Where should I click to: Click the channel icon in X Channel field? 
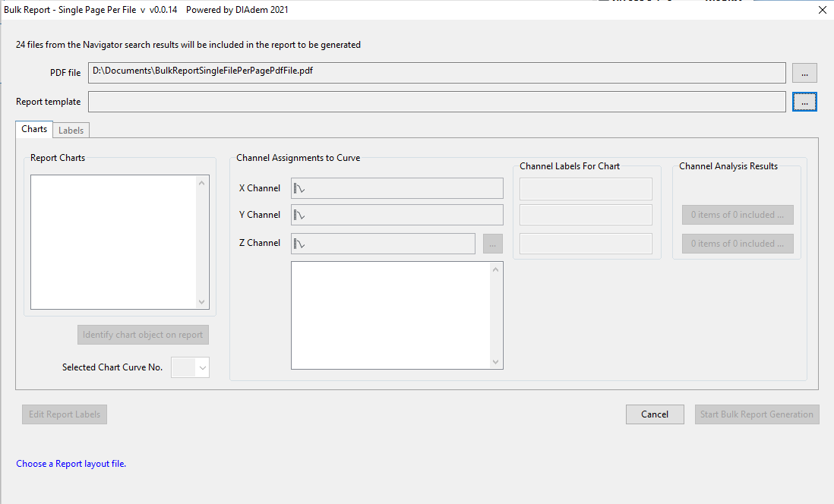[299, 188]
